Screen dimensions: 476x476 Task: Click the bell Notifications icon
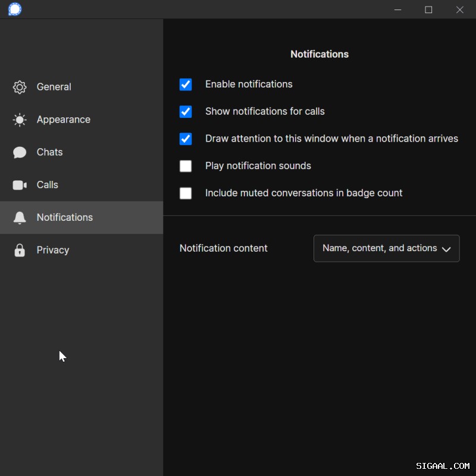click(20, 218)
